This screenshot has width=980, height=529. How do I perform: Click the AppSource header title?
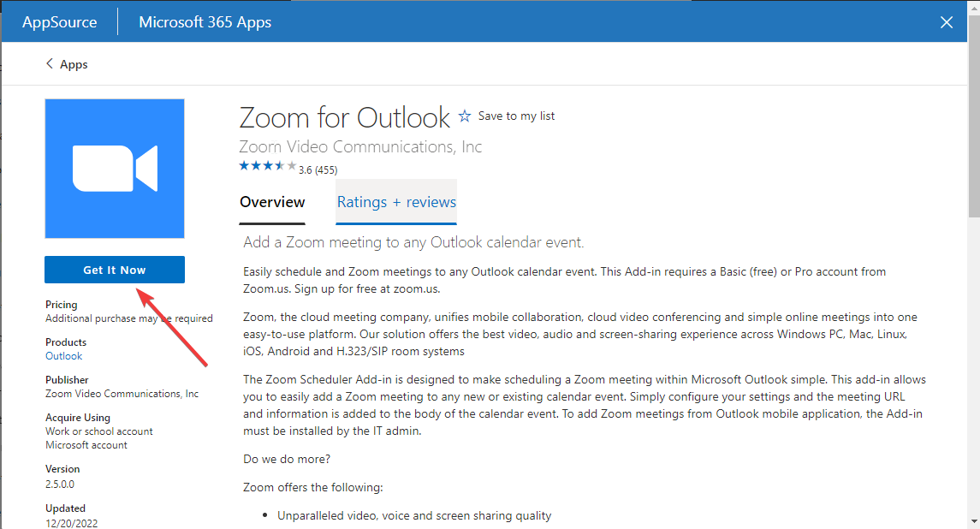tap(59, 22)
